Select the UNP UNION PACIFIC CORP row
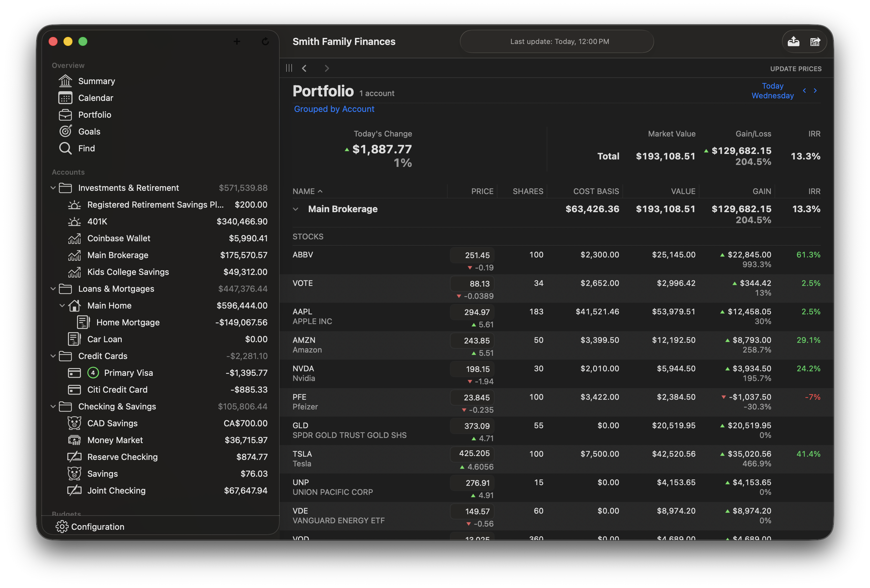 pos(556,487)
